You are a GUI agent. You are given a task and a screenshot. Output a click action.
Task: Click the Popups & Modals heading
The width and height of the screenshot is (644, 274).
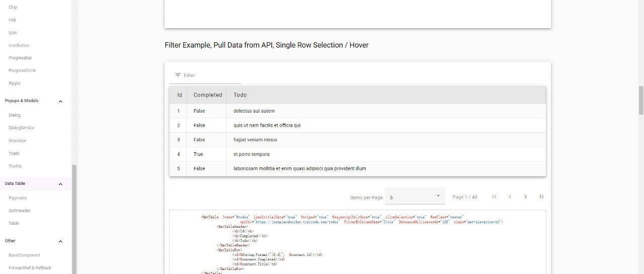click(x=22, y=101)
